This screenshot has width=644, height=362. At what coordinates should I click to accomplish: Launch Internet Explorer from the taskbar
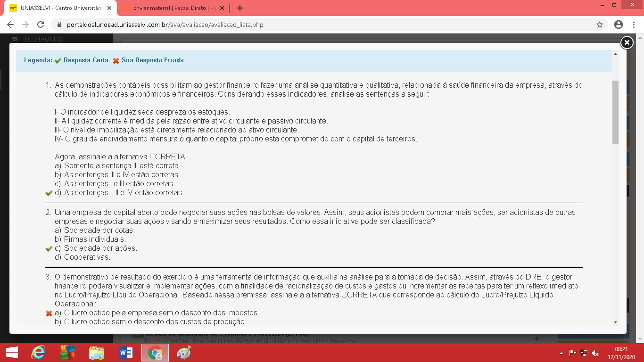pos(38,353)
